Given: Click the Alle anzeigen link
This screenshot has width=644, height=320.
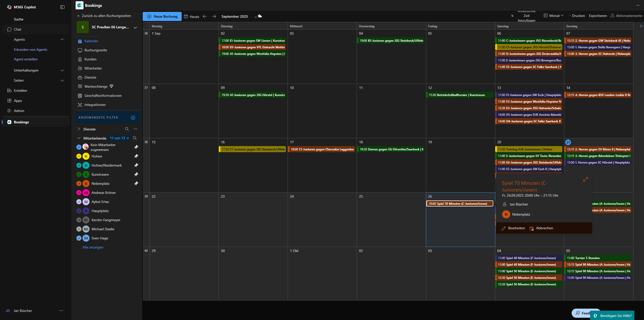Looking at the screenshot, I should (93, 247).
